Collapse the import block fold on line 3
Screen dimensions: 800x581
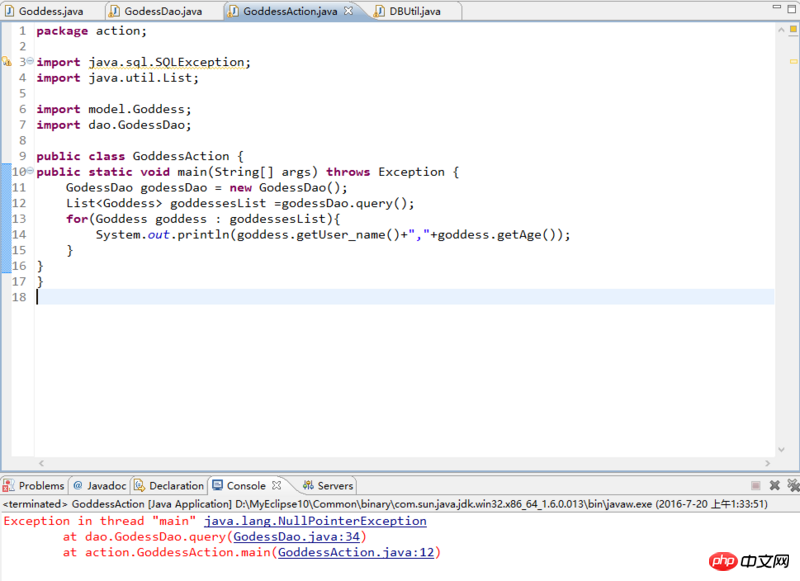30,62
